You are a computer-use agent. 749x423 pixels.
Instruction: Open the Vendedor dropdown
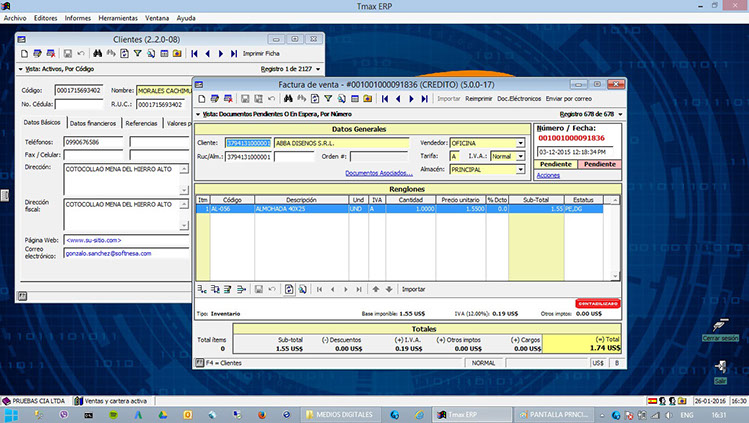[x=520, y=143]
